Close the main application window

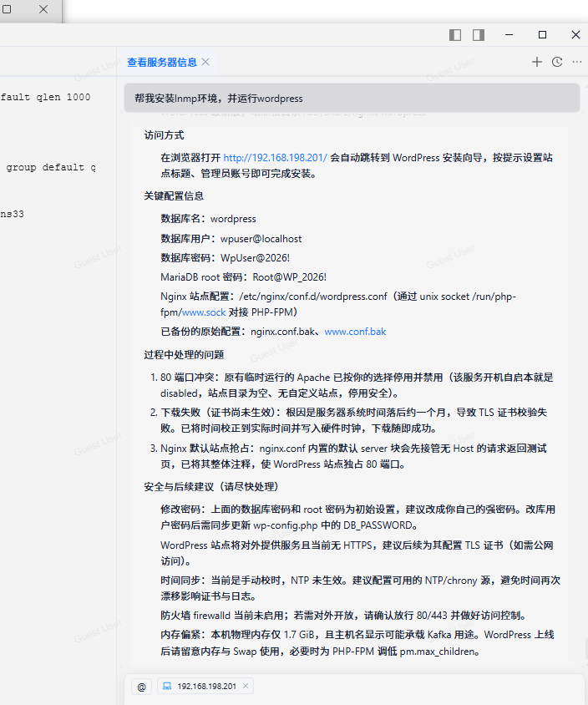pos(575,35)
